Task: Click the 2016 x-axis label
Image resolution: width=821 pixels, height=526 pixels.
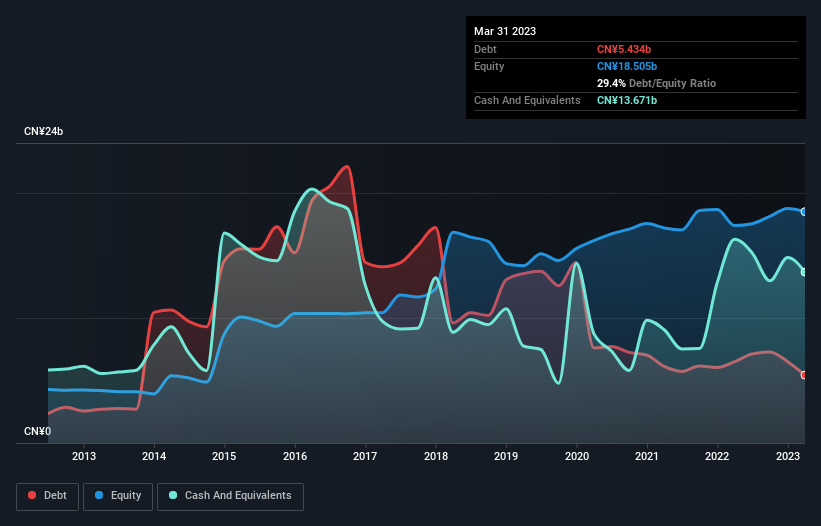Action: coord(295,456)
